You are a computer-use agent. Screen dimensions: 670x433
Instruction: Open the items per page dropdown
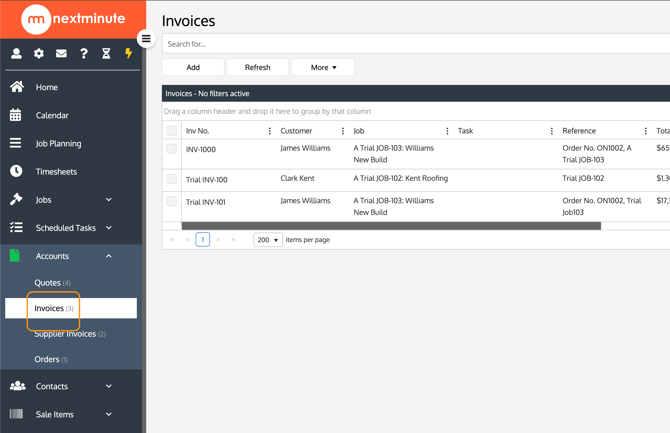[x=267, y=240]
